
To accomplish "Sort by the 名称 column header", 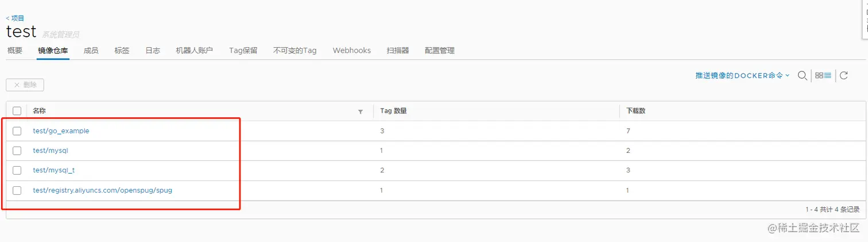I will click(39, 111).
